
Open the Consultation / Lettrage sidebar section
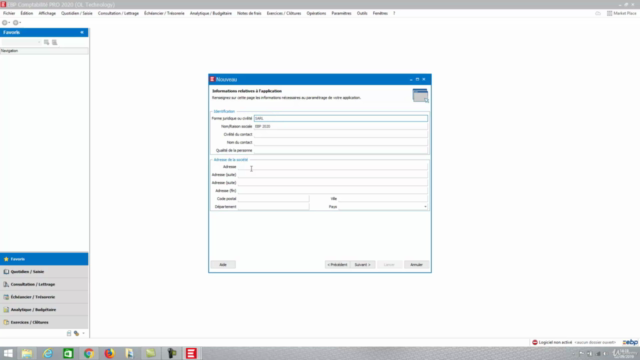(44, 284)
